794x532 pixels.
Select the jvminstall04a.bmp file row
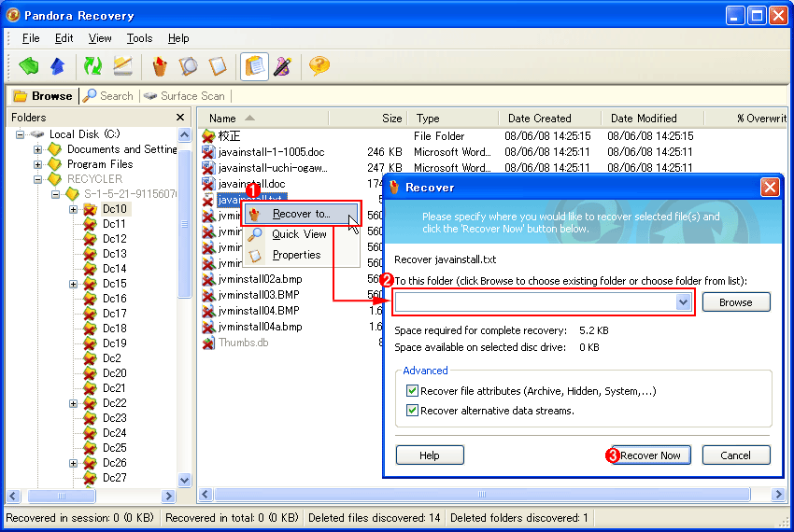261,327
